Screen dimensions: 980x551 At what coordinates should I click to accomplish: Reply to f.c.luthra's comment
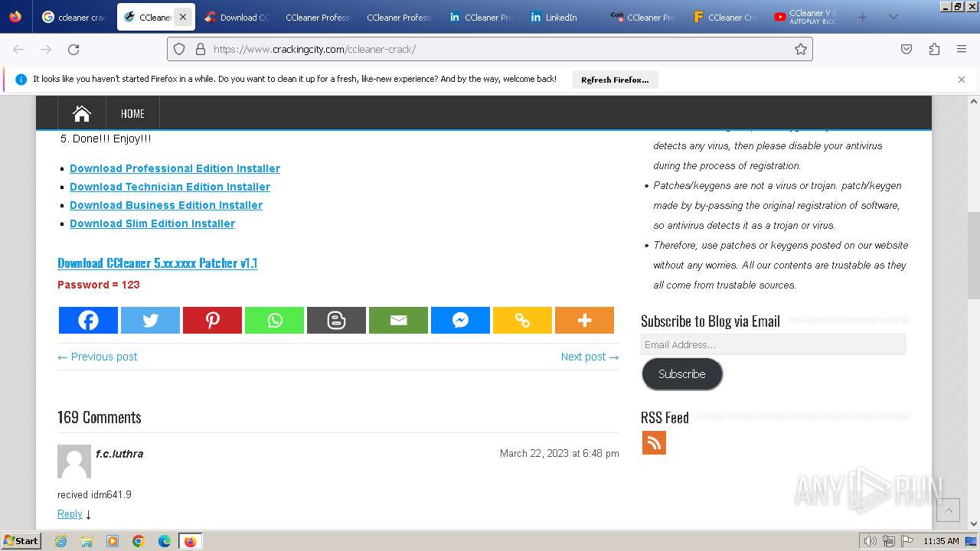70,514
